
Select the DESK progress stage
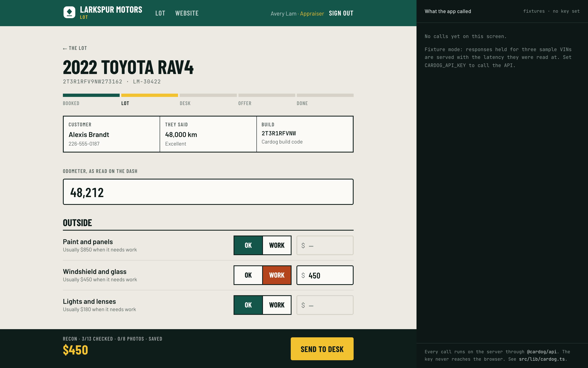point(208,100)
